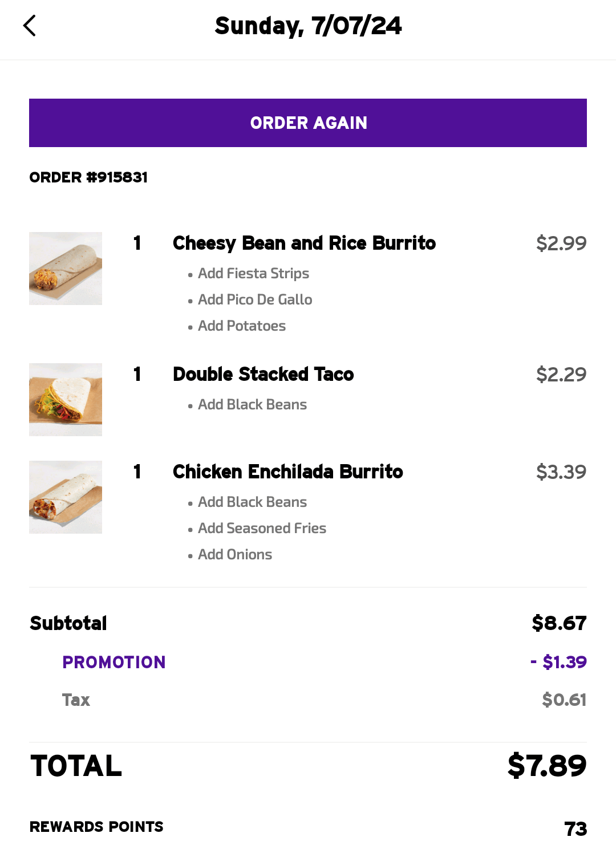Click the order number #915831

pyautogui.click(x=88, y=177)
